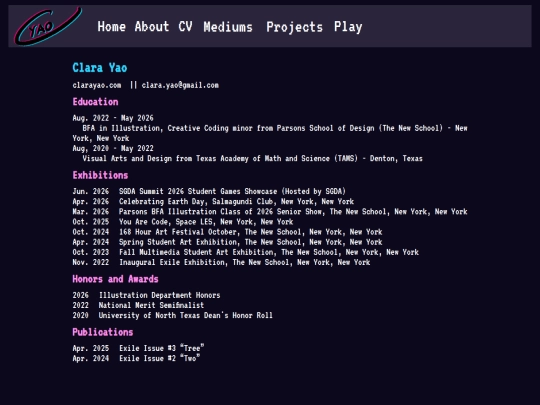Image resolution: width=540 pixels, height=405 pixels.
Task: Select the Parsons BFA Illustration Senior Show row
Action: pyautogui.click(x=270, y=211)
